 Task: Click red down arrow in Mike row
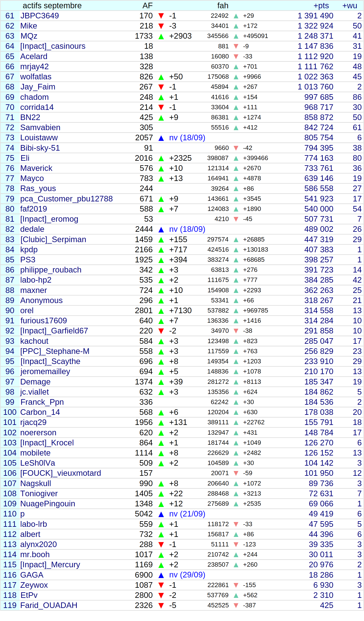(x=161, y=26)
